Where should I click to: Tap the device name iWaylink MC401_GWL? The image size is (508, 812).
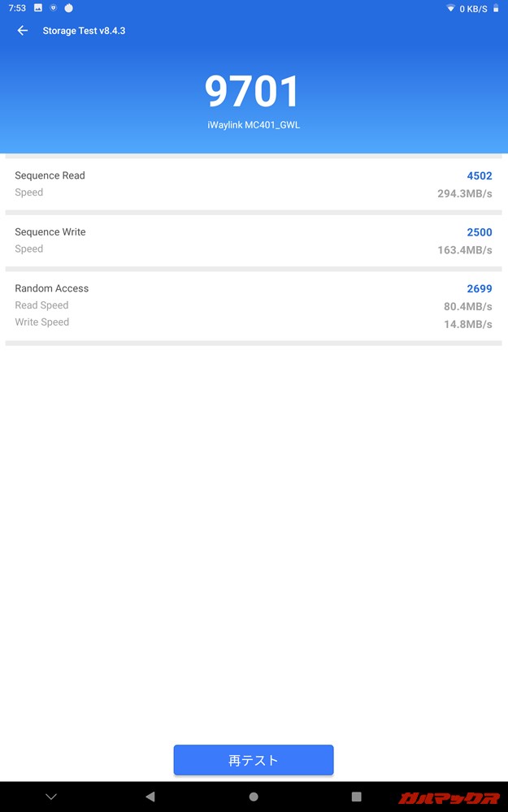point(254,124)
